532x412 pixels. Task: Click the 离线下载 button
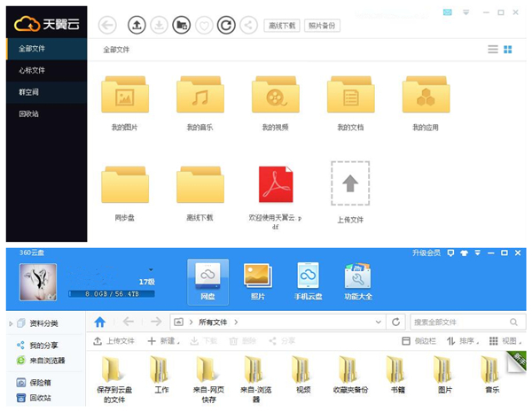[281, 26]
